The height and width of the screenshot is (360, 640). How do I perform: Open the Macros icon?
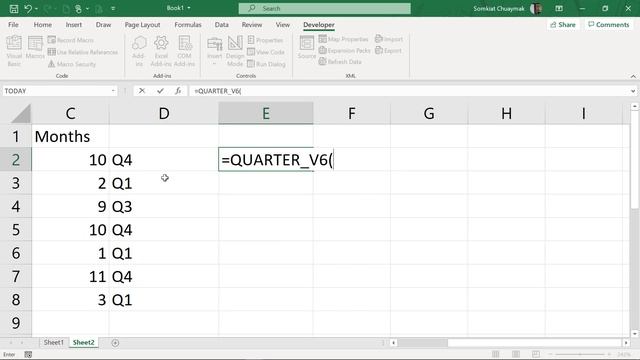pyautogui.click(x=35, y=48)
